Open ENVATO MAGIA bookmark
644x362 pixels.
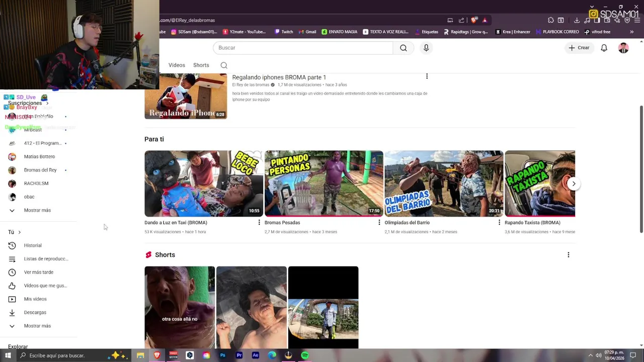pyautogui.click(x=340, y=32)
